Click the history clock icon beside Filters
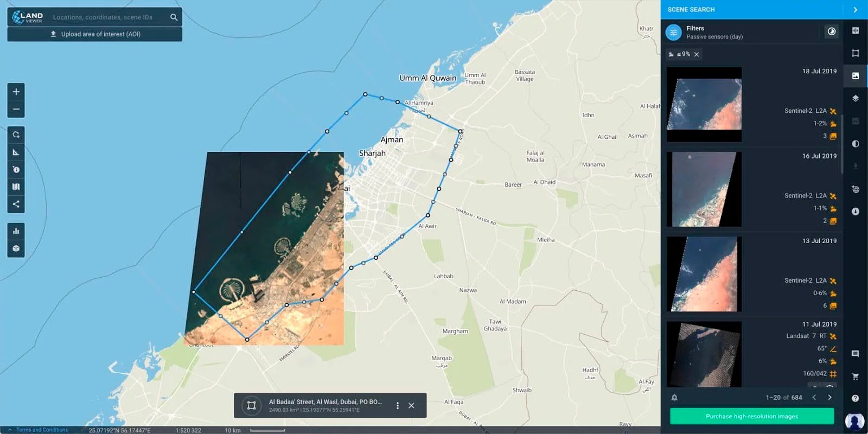868x434 pixels. [x=832, y=31]
